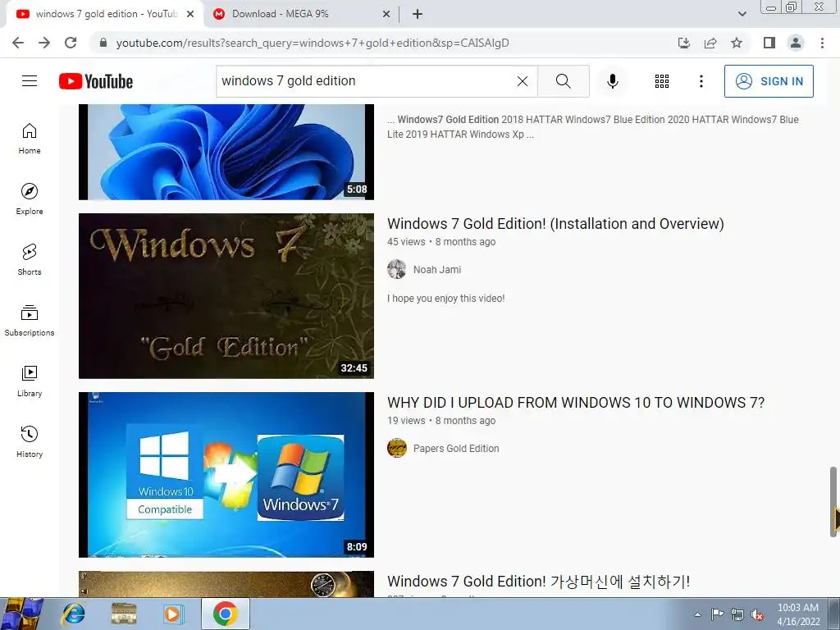
Task: Open a new tab with the plus button
Action: point(418,15)
